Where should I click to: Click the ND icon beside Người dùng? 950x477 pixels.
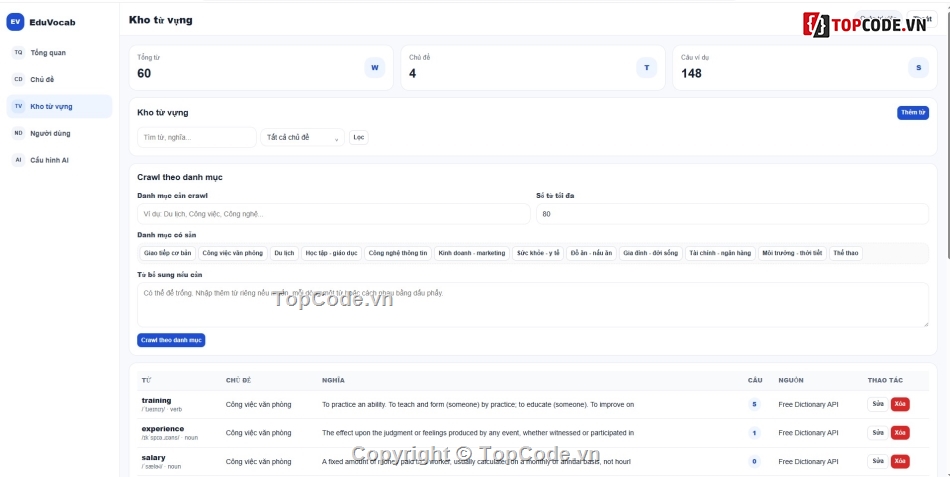pyautogui.click(x=18, y=133)
